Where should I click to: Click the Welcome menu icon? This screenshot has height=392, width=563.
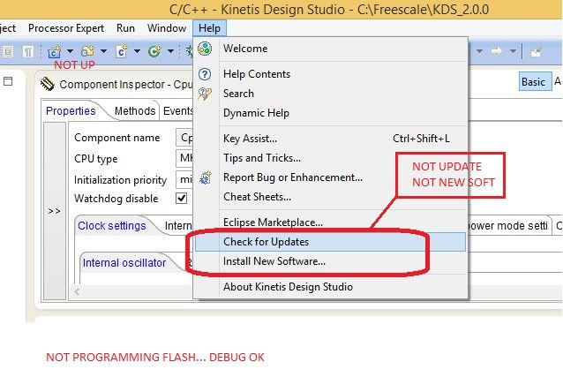click(205, 49)
